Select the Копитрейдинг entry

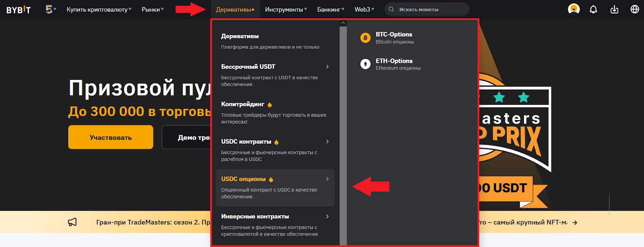275,112
